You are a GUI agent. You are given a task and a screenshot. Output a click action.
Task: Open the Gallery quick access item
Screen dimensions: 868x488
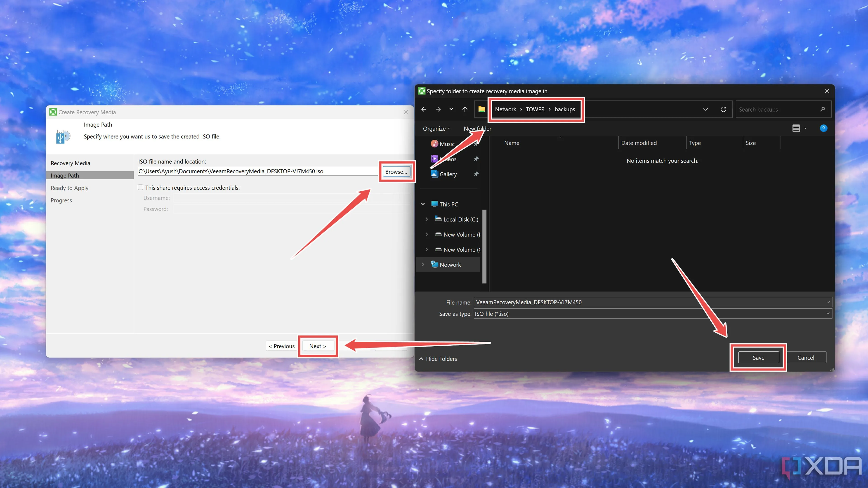(448, 174)
